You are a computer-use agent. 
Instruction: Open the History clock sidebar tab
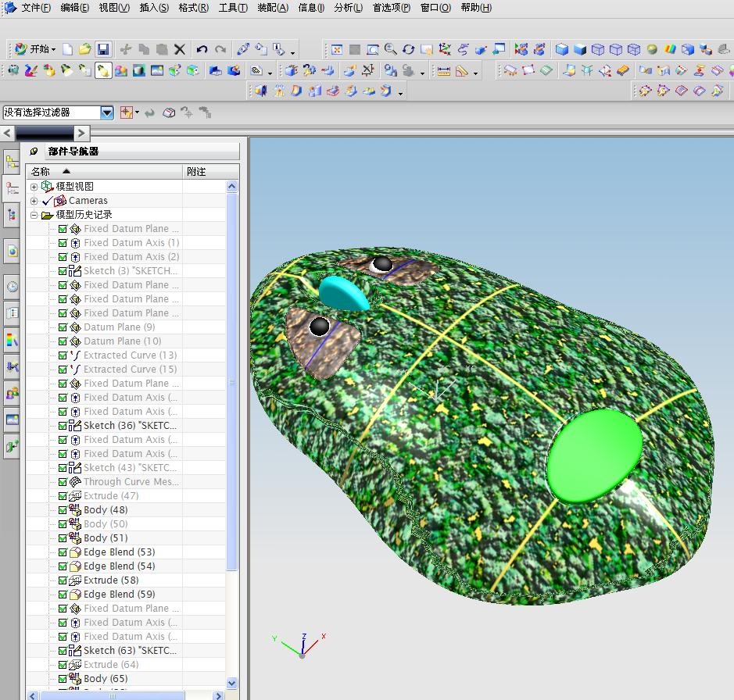(12, 287)
